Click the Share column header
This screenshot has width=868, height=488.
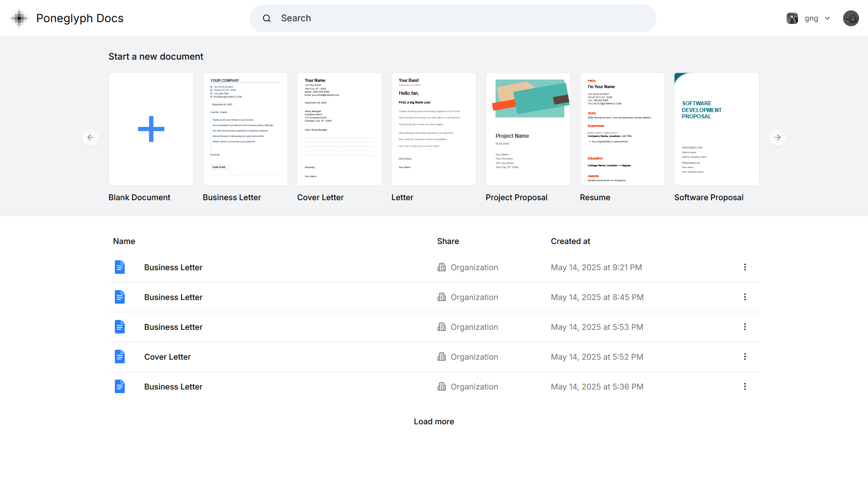448,241
